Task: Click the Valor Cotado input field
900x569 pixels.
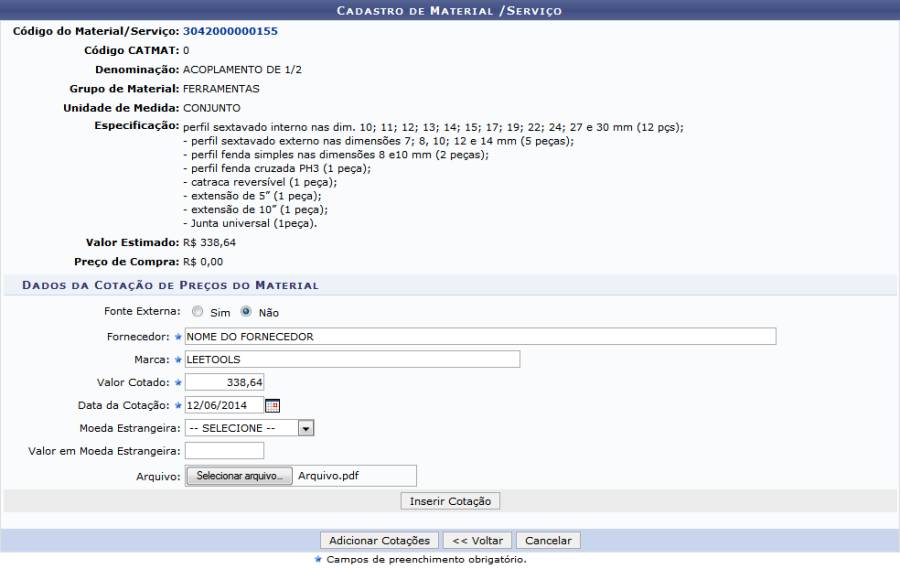Action: 224,382
